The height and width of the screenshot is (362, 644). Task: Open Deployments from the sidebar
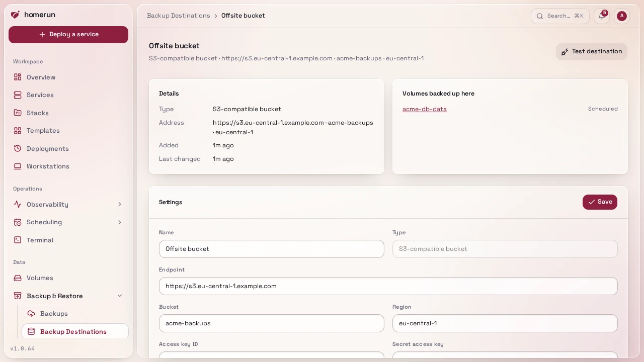pos(68,148)
